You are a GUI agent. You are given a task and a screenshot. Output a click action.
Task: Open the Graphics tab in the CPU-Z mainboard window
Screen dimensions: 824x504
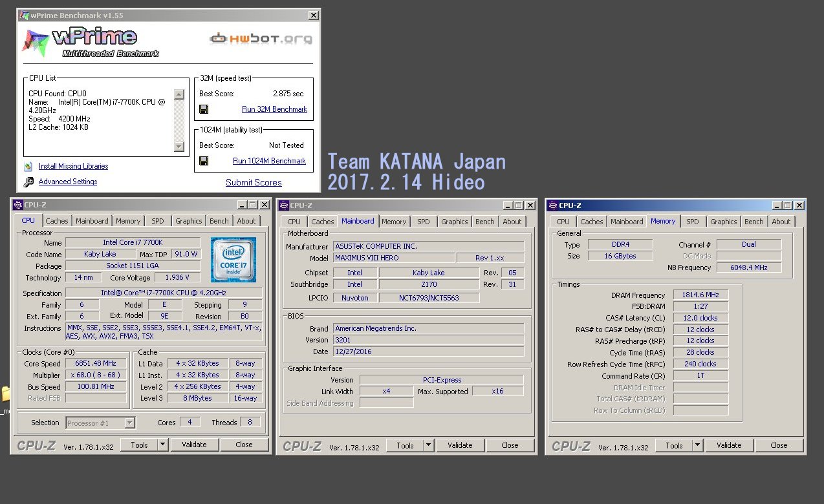455,222
